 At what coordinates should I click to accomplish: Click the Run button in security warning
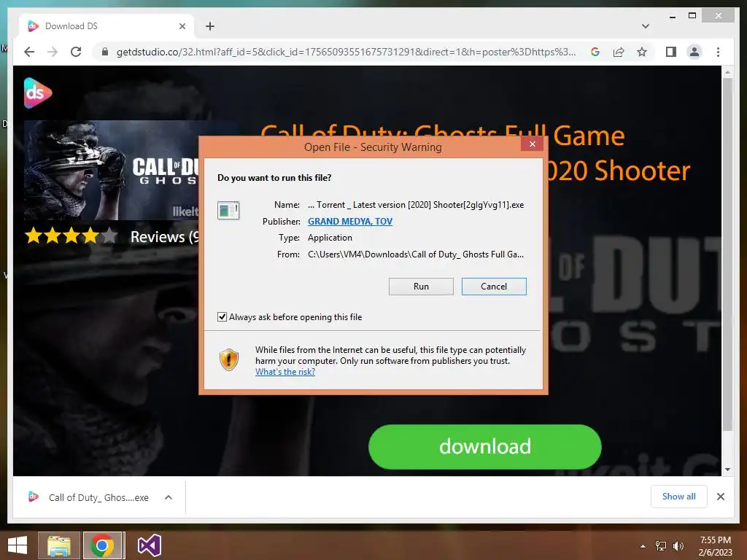421,286
